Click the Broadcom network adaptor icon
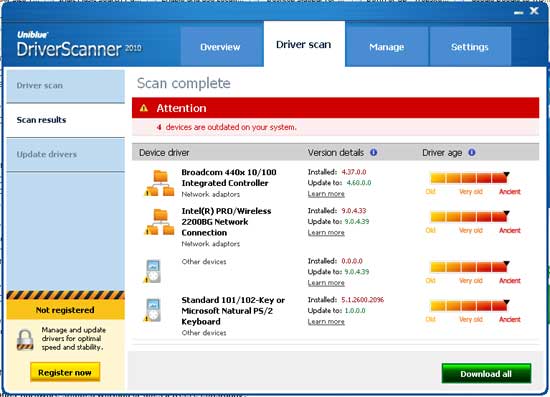The image size is (550, 397). pyautogui.click(x=160, y=183)
